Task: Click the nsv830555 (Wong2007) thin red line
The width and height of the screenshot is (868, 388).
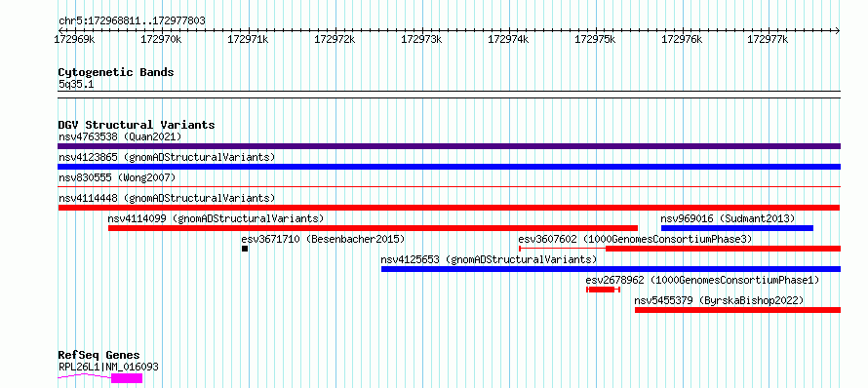Action: click(x=449, y=187)
